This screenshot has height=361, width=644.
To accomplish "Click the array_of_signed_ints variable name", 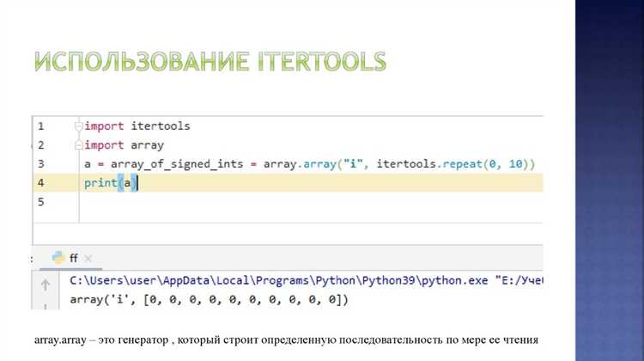I will pos(177,164).
